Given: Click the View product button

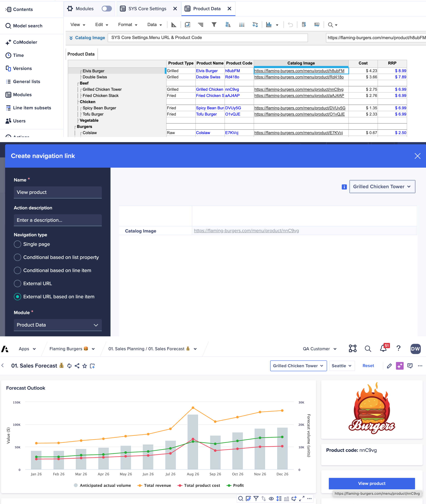Looking at the screenshot, I should pyautogui.click(x=372, y=483).
